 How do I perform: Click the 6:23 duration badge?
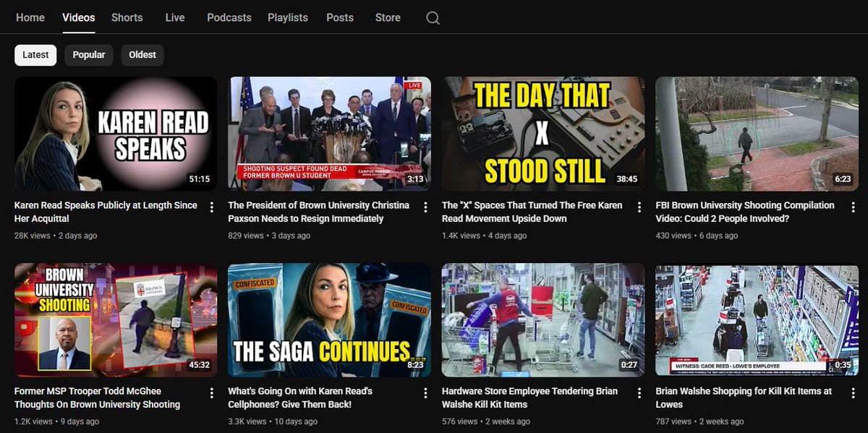[843, 179]
